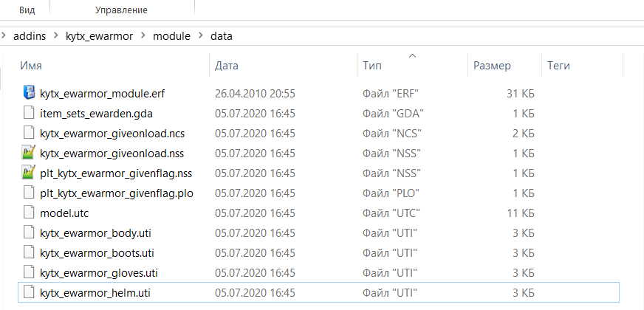Sort files by the Размер column header
This screenshot has width=644, height=310.
tap(492, 66)
